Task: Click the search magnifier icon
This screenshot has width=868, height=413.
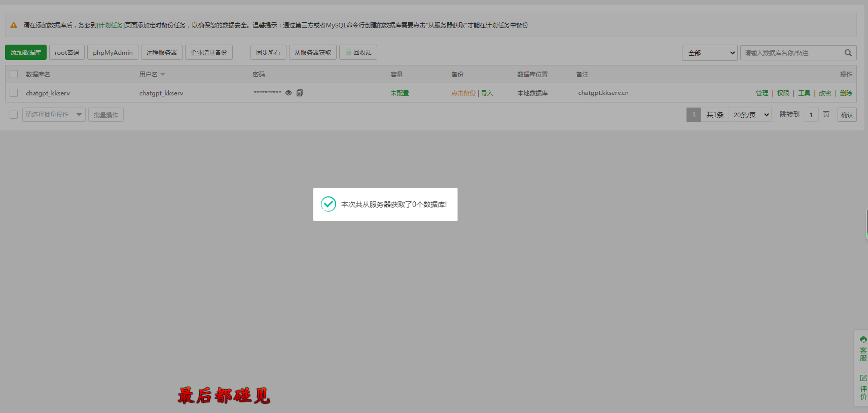Action: tap(848, 53)
